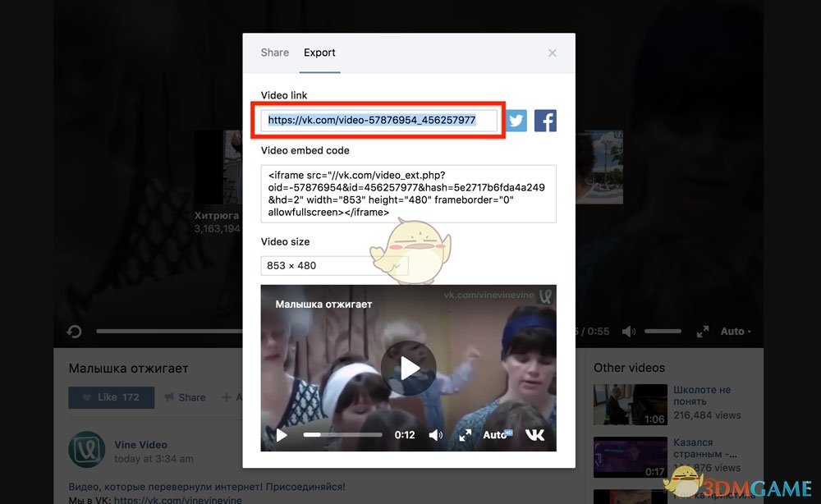Open the vk.com/vinevinevine link in description

point(178,499)
